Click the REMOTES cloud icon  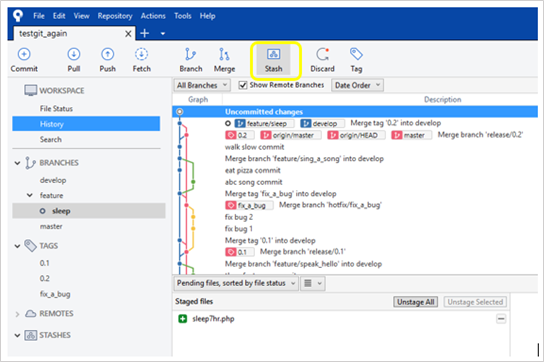point(31,314)
